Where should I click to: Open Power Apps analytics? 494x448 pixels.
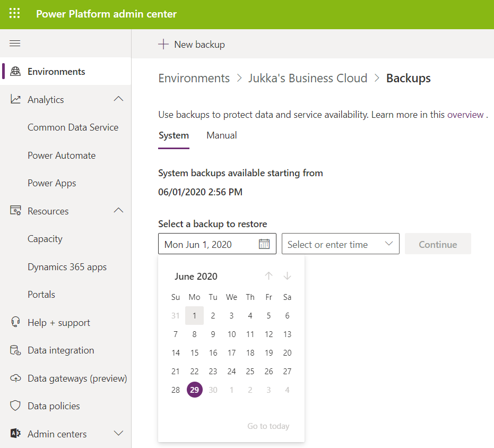click(51, 183)
